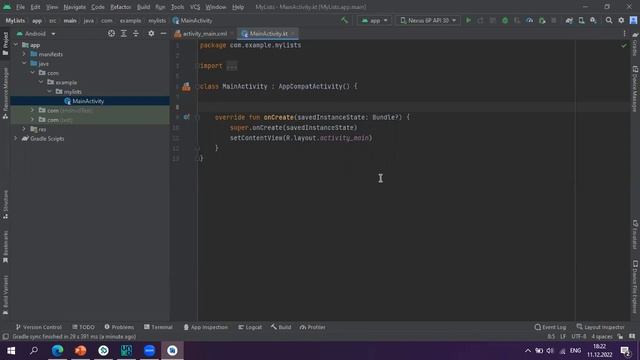Start debugging with the bug icon

point(505,20)
